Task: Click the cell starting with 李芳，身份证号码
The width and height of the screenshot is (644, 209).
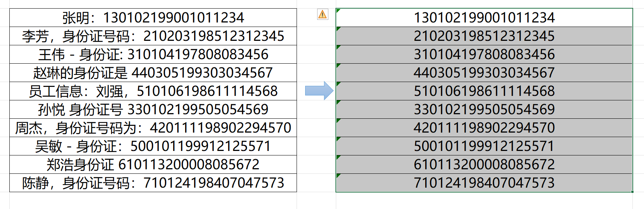Action: [x=153, y=36]
